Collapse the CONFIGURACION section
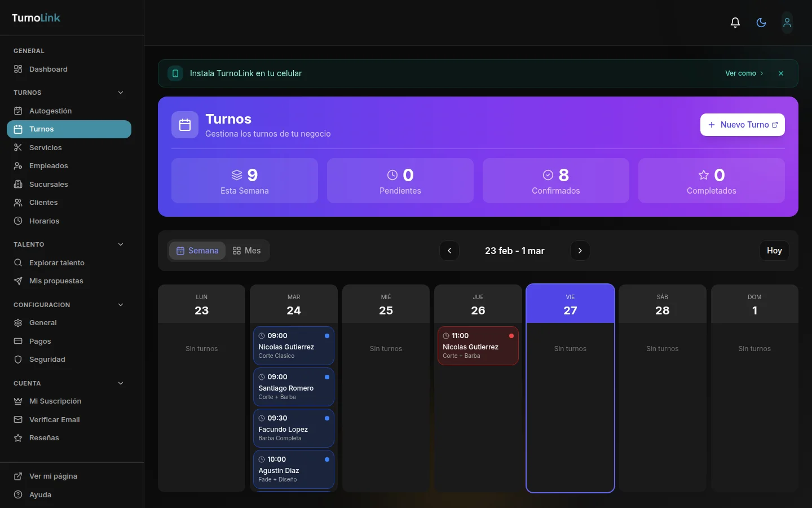The width and height of the screenshot is (812, 508). coord(121,305)
